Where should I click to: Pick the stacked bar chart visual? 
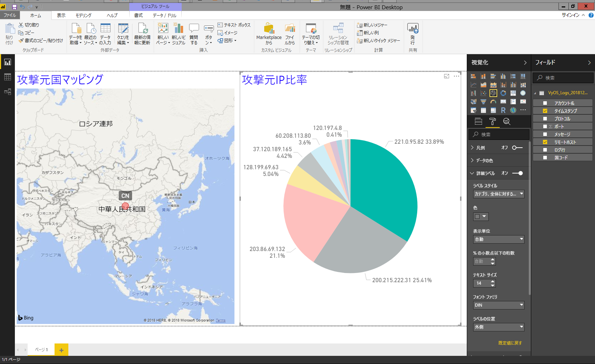pos(473,76)
